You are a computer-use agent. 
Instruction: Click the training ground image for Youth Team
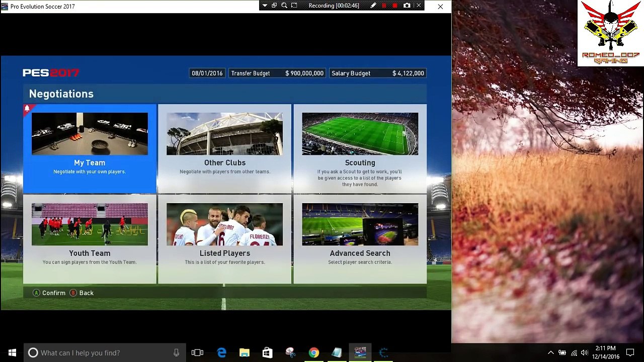pyautogui.click(x=90, y=224)
